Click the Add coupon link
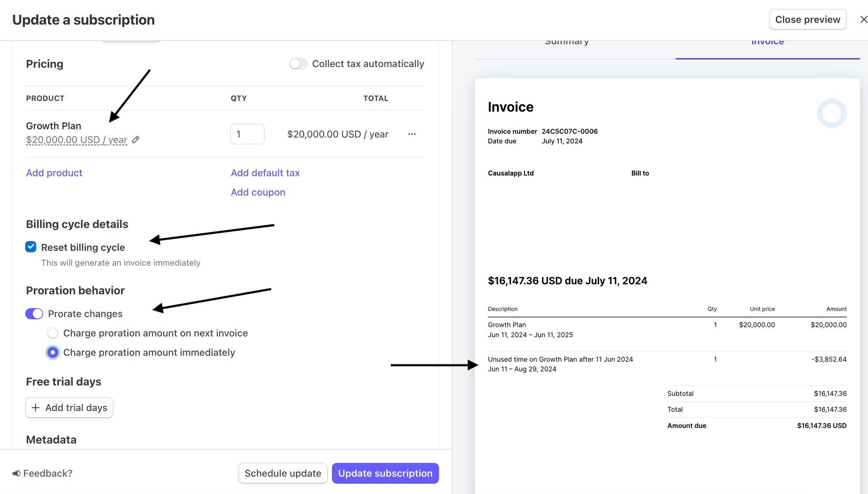Image resolution: width=868 pixels, height=494 pixels. pyautogui.click(x=258, y=192)
